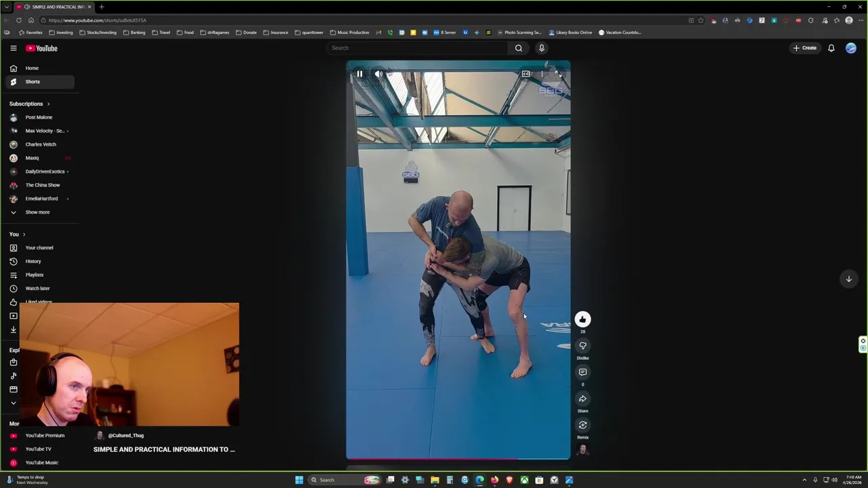Click the YouTube logo
The height and width of the screenshot is (488, 868).
41,48
